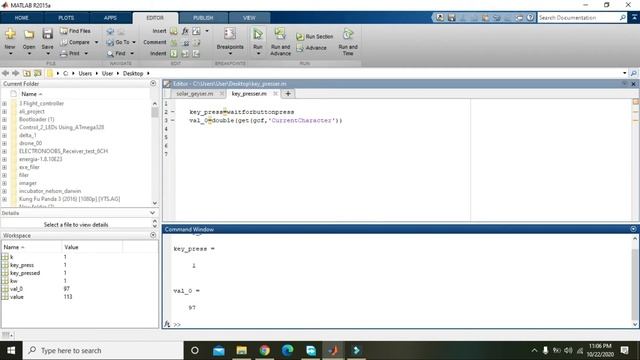The width and height of the screenshot is (640, 360).
Task: Switch to the VIEW ribbon tab
Action: coord(249,18)
